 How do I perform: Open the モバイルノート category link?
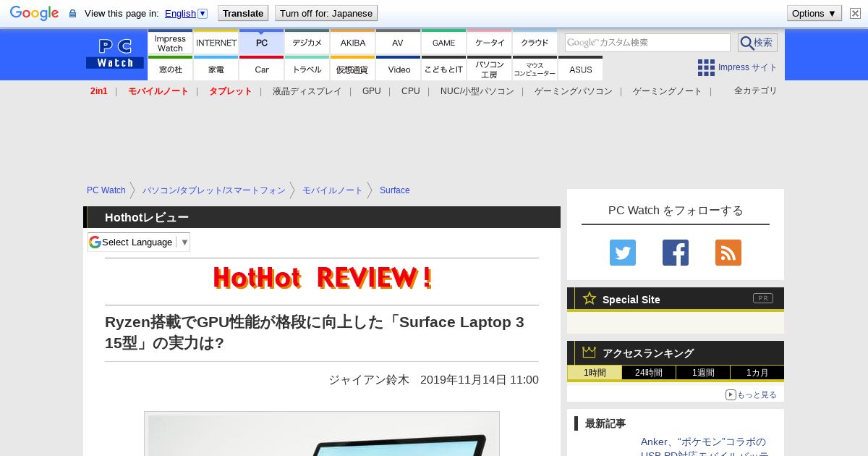(158, 91)
